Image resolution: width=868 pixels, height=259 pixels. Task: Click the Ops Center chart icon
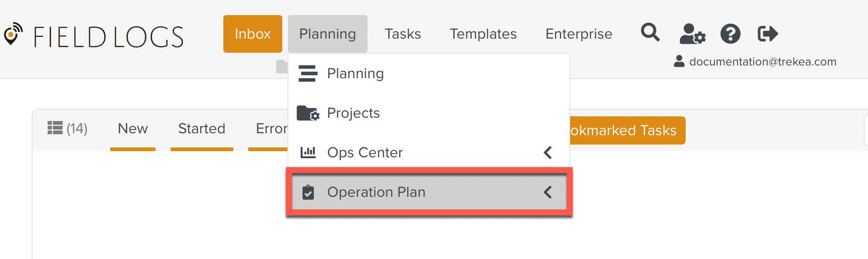[x=308, y=153]
